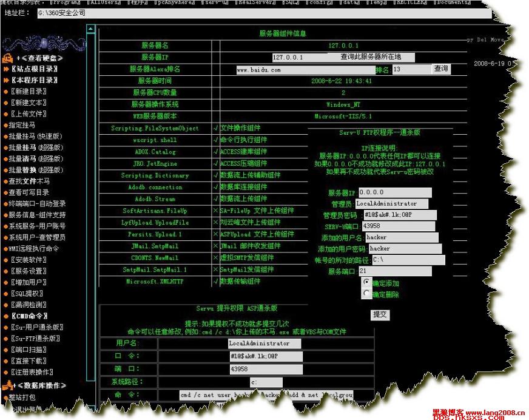
Task: Click 服务信息-组件支持 in the sidebar
Action: click(x=37, y=215)
